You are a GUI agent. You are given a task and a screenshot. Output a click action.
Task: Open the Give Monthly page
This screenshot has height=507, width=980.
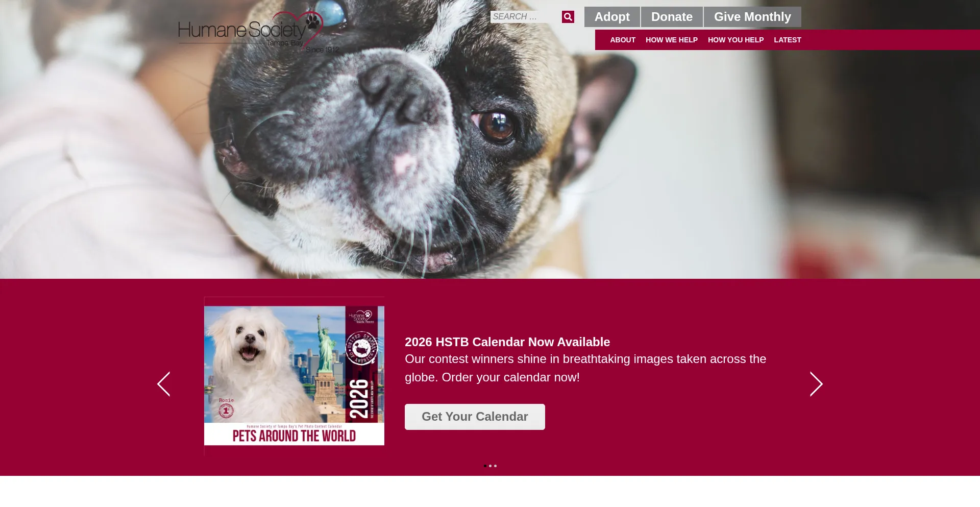752,17
